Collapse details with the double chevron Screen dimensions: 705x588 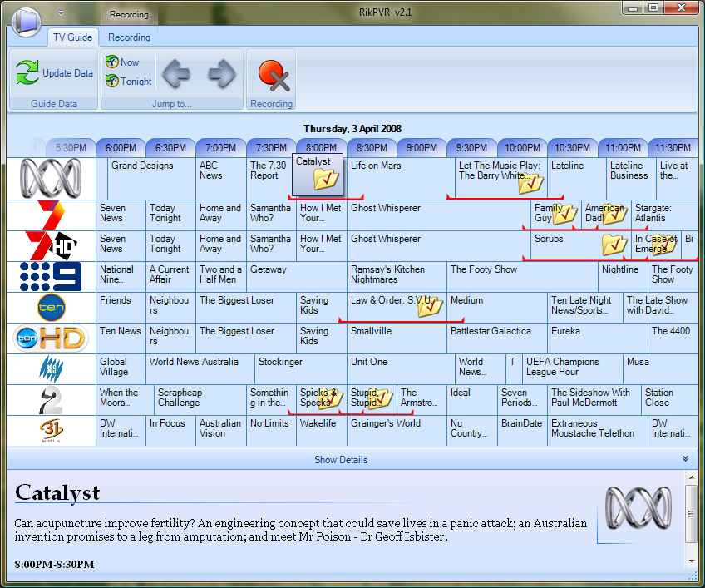(x=685, y=459)
